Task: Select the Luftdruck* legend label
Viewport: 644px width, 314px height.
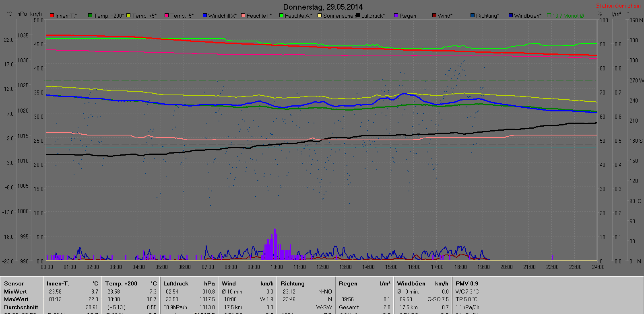Action: click(x=373, y=16)
